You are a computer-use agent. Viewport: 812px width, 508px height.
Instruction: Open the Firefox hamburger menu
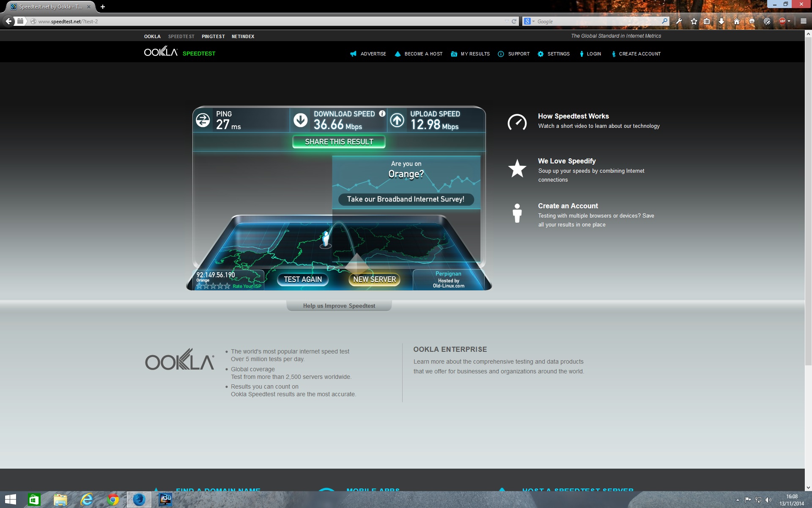[803, 21]
